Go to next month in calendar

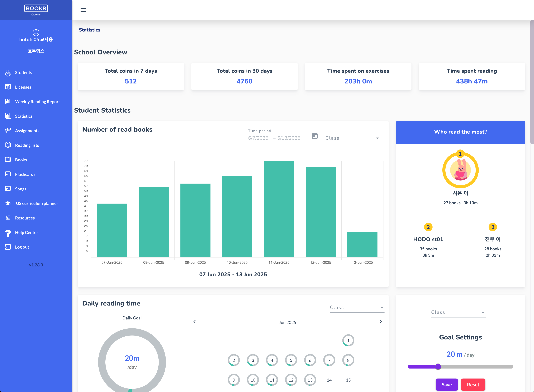tap(380, 322)
